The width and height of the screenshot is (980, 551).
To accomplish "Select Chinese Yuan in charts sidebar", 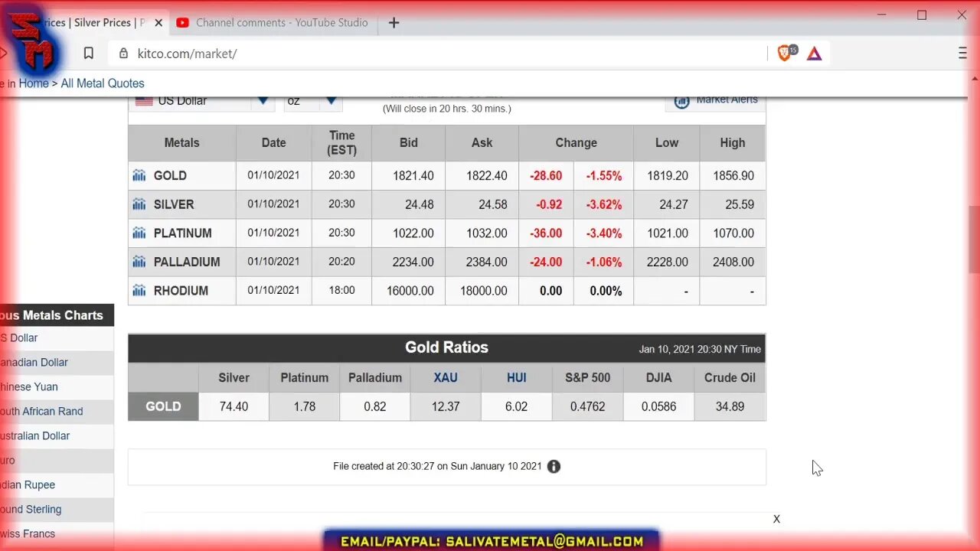I will [29, 387].
